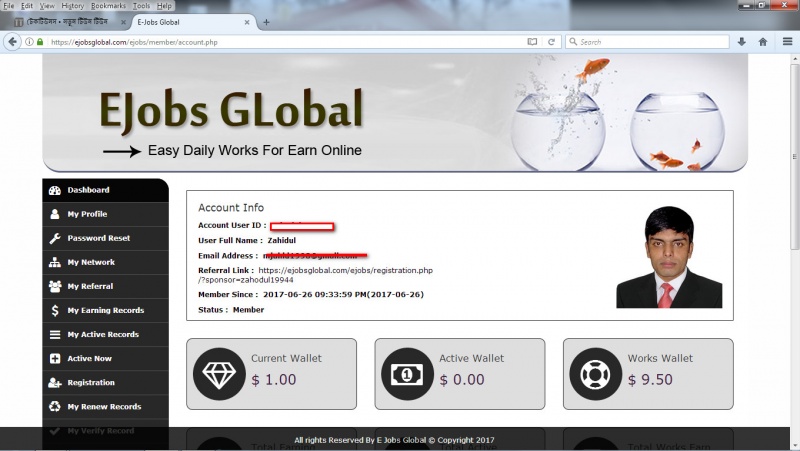800x451 pixels.
Task: Click the My Profile person icon
Action: point(55,214)
